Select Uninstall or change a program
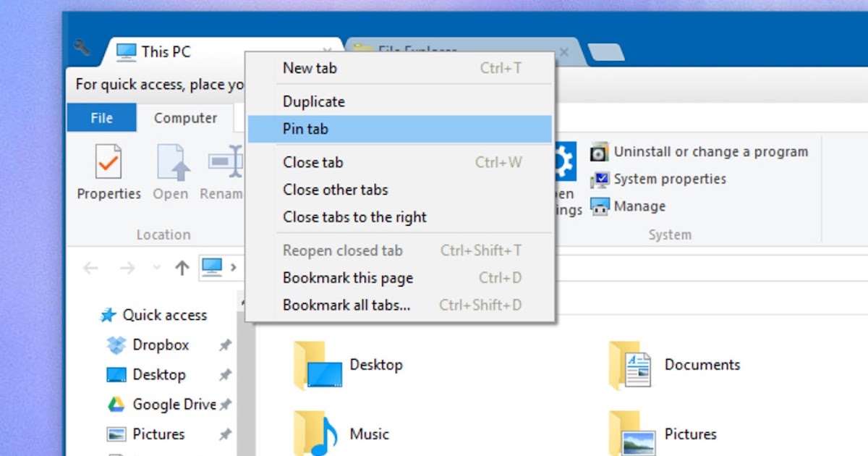Image resolution: width=868 pixels, height=456 pixels. (710, 152)
